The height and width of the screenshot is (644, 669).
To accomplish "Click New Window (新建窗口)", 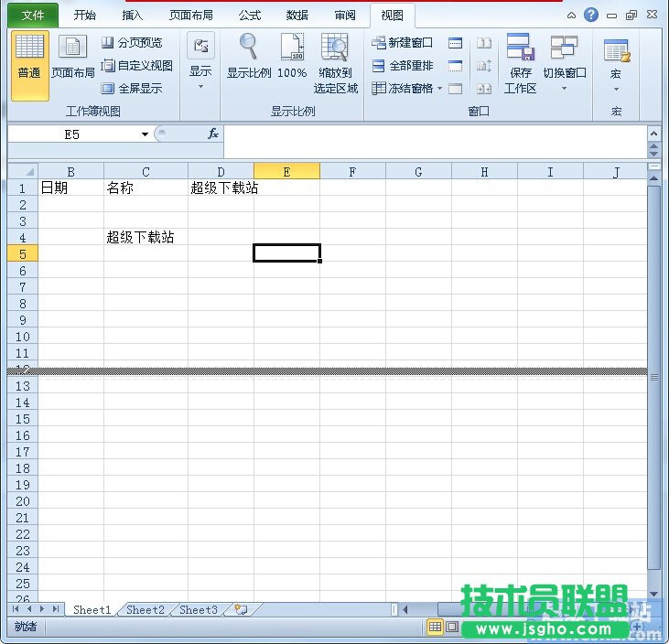I will coord(402,42).
